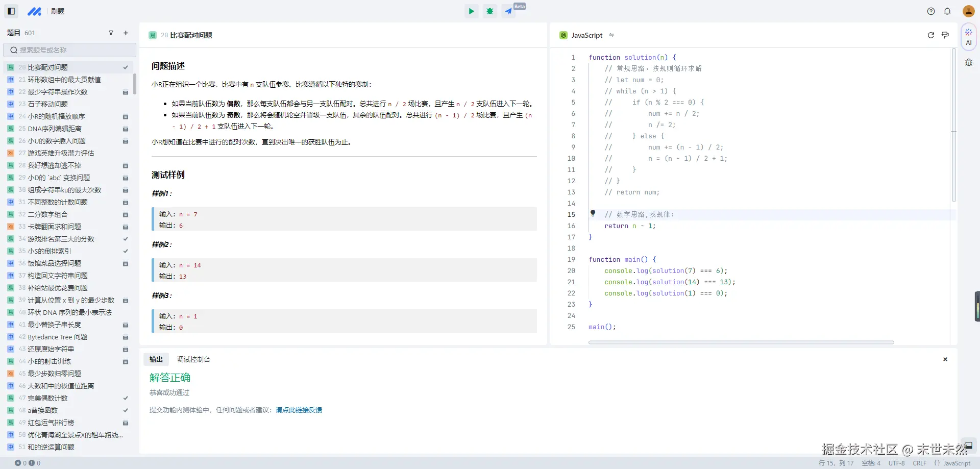Select the 输出 tab

click(156, 359)
